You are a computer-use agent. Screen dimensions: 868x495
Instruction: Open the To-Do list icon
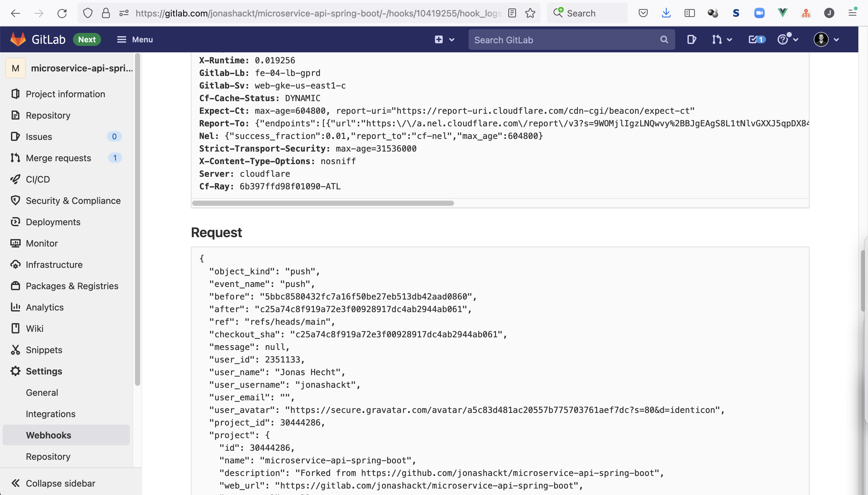(756, 39)
